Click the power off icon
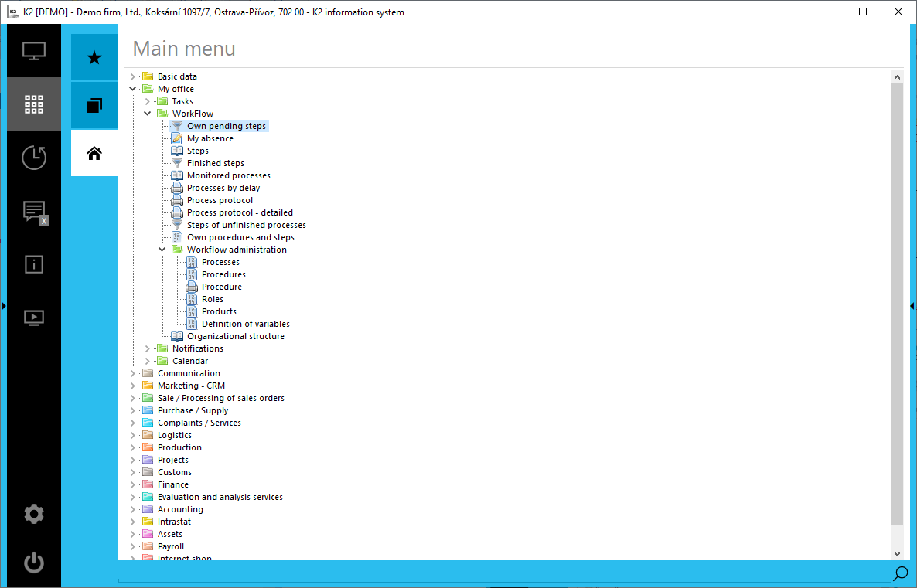917x588 pixels. tap(34, 563)
